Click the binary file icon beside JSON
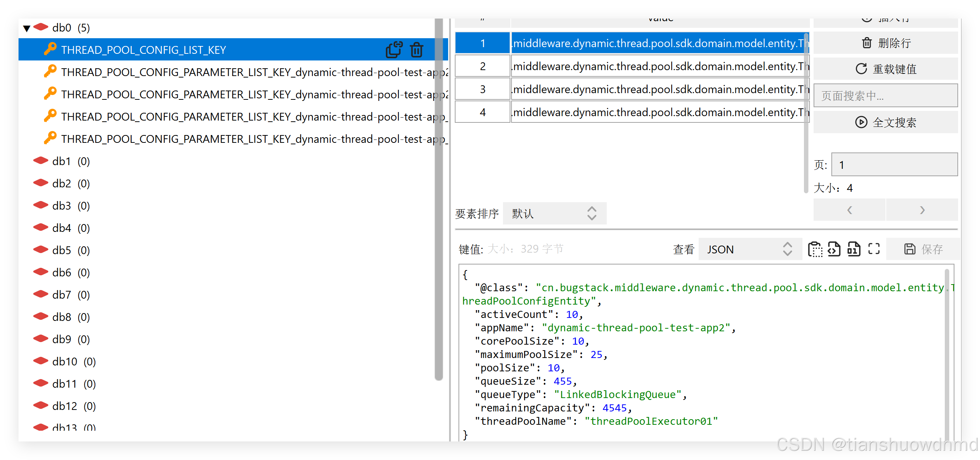980x460 pixels. click(854, 249)
